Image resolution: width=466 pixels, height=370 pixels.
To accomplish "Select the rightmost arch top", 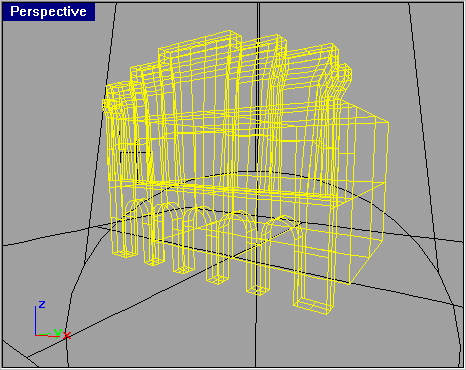I will pyautogui.click(x=283, y=223).
